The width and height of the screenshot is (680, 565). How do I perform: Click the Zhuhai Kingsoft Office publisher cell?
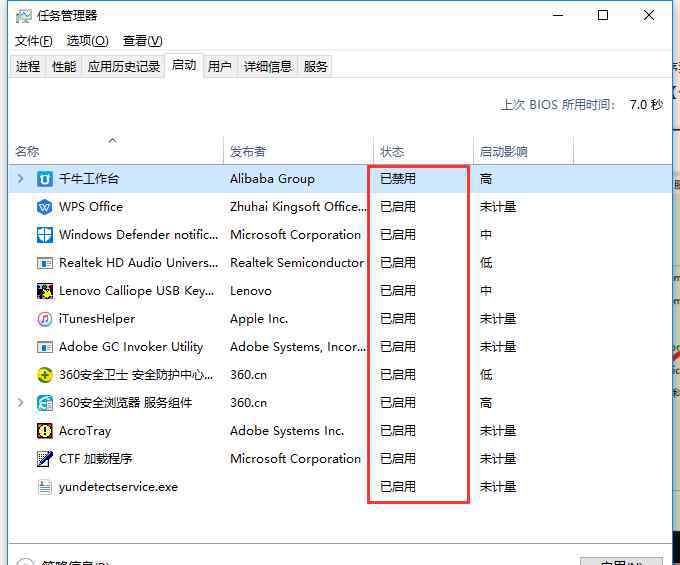[x=298, y=207]
